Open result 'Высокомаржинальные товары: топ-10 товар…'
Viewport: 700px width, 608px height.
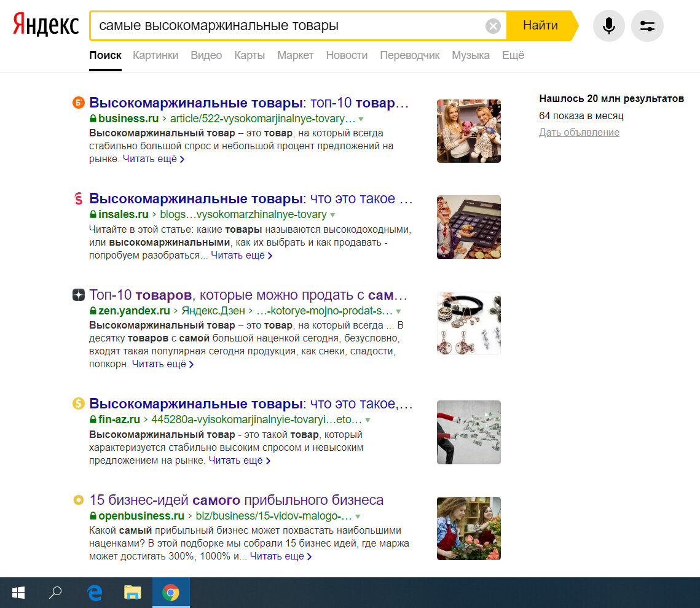(x=249, y=103)
